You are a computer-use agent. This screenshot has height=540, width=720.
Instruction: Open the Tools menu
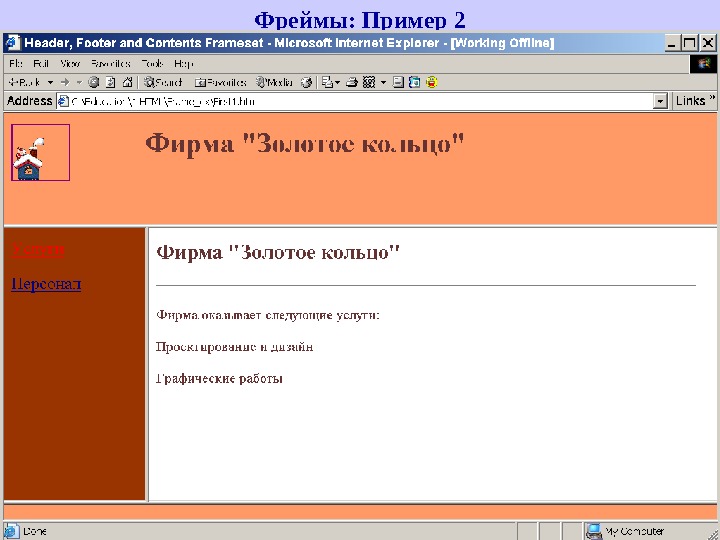tap(152, 63)
